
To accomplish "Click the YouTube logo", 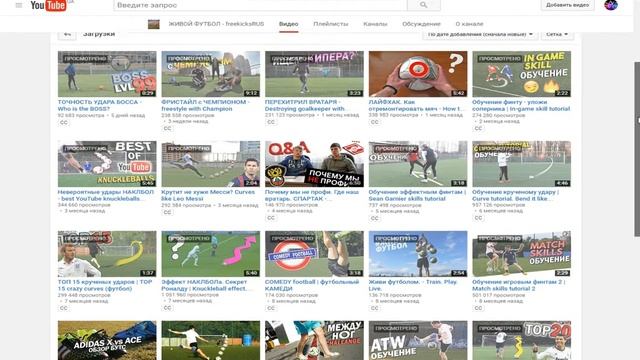I will pyautogui.click(x=49, y=5).
